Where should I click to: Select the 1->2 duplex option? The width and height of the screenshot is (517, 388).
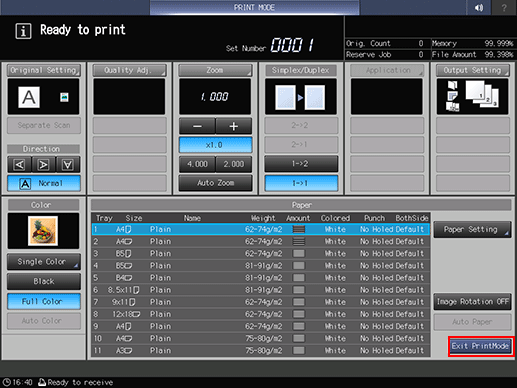point(301,164)
